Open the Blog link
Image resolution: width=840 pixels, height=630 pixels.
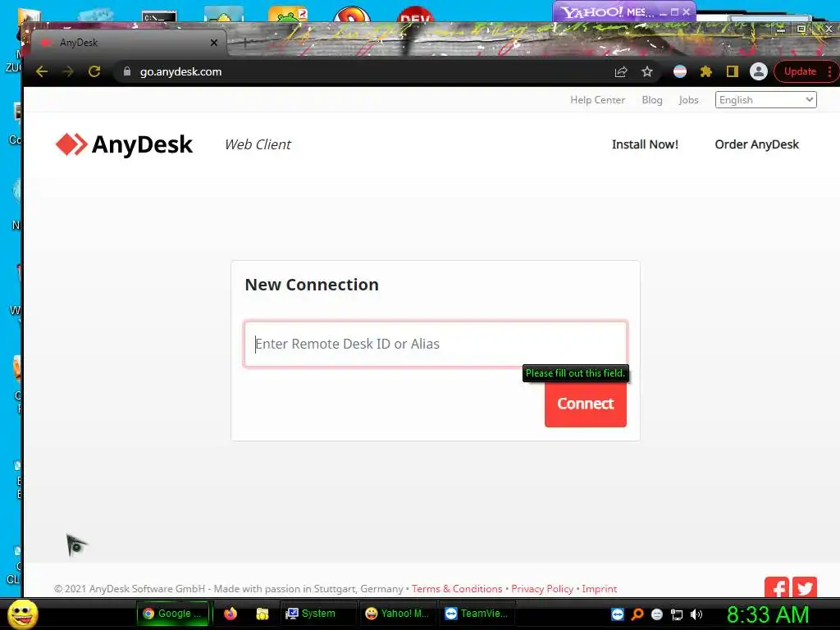tap(652, 99)
